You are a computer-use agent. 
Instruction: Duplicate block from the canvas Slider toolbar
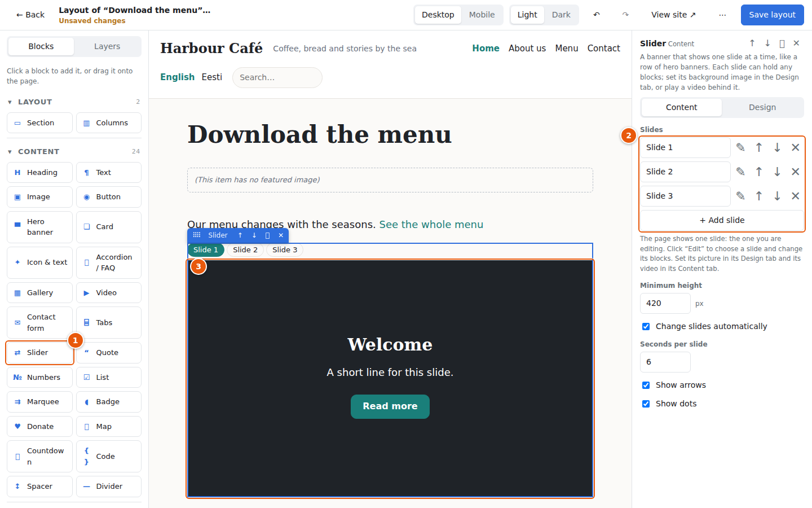pos(267,235)
